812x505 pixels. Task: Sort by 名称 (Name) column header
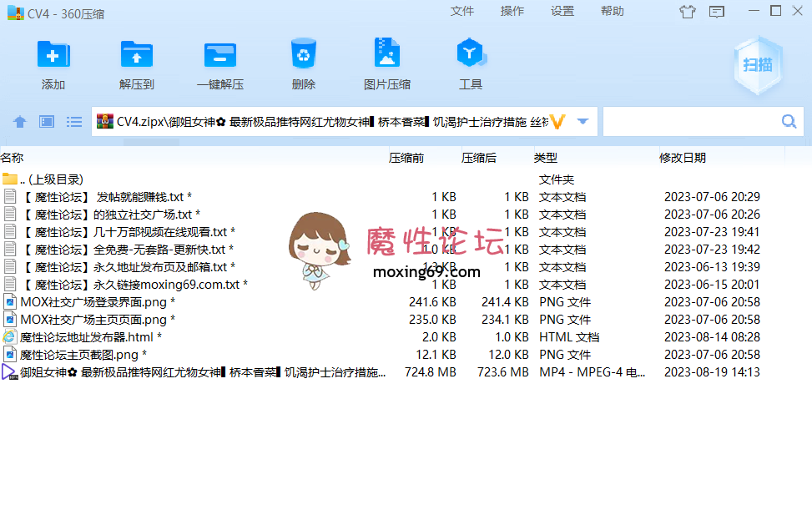[12, 158]
